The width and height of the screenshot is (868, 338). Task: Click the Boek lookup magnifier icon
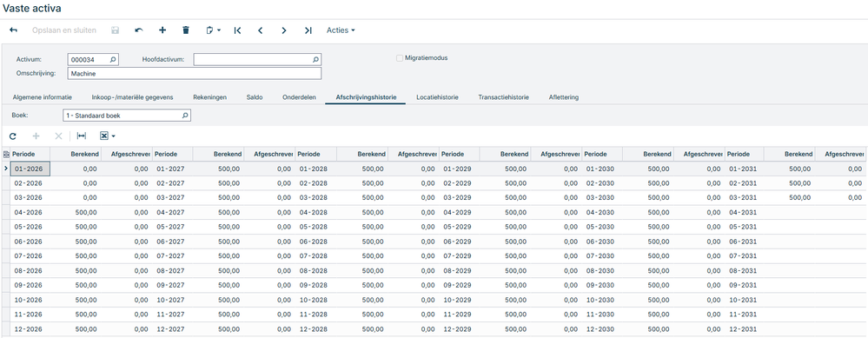point(185,116)
